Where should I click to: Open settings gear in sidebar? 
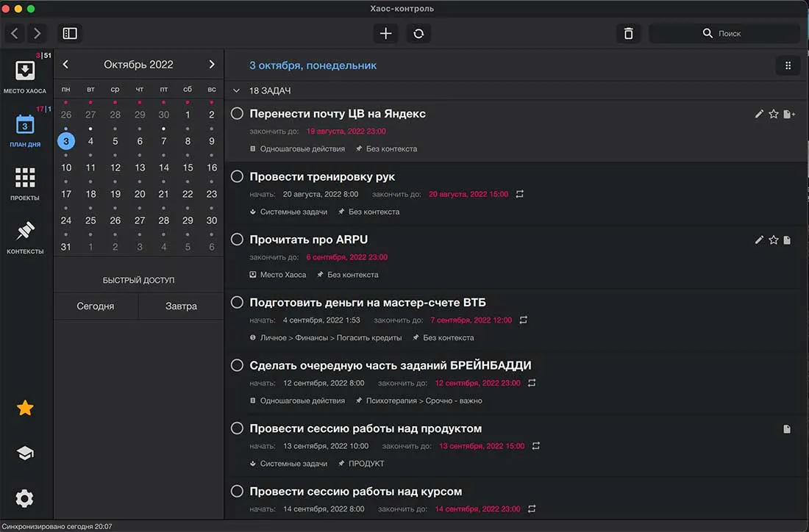(x=25, y=499)
